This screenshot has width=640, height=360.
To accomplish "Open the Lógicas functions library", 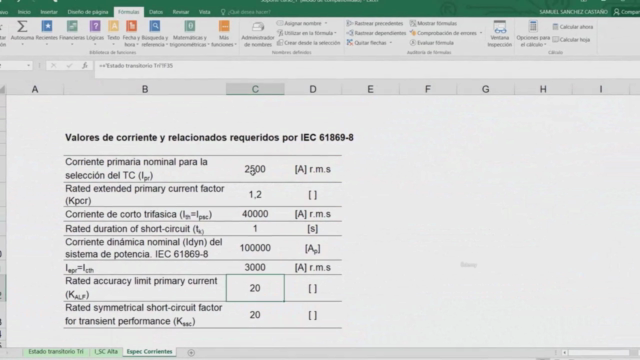I will 95,32.
